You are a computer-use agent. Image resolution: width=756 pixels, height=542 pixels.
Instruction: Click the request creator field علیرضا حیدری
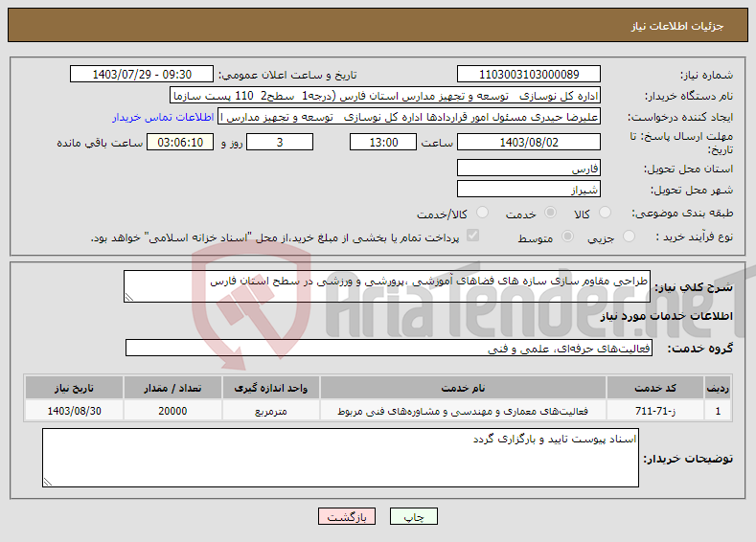pyautogui.click(x=409, y=117)
